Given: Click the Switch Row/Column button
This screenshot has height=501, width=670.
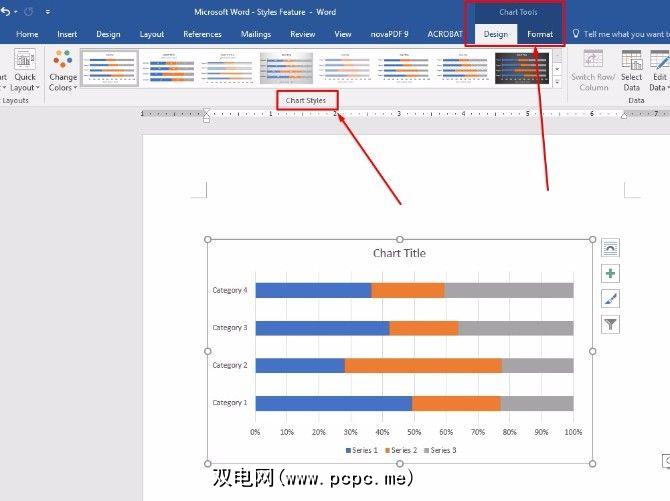Looking at the screenshot, I should tap(593, 71).
